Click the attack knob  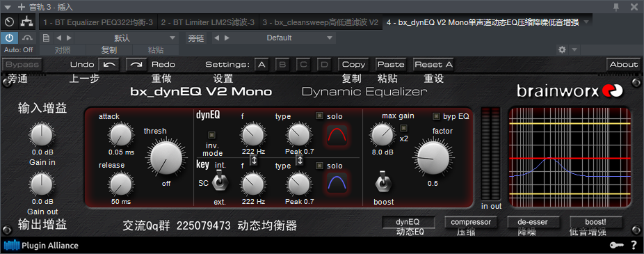click(x=121, y=135)
